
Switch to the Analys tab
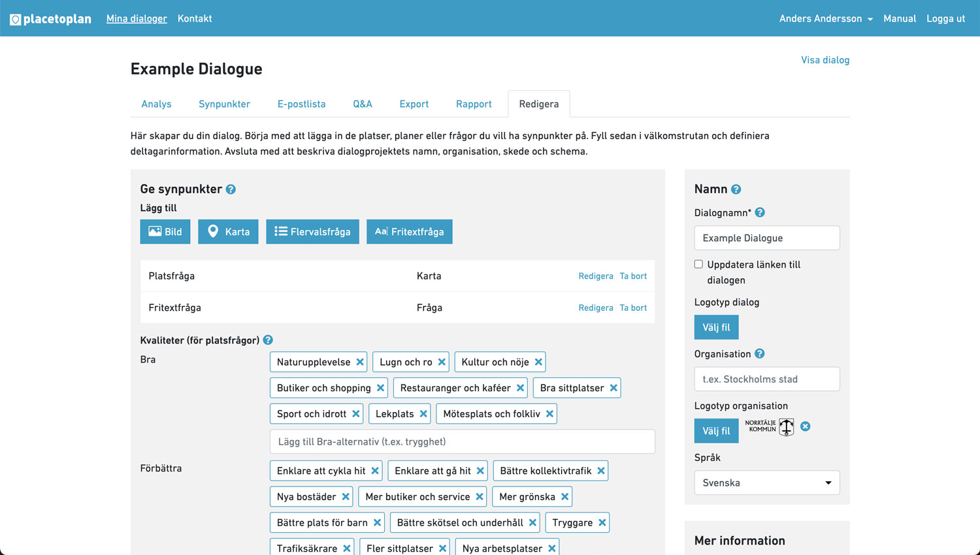[156, 104]
